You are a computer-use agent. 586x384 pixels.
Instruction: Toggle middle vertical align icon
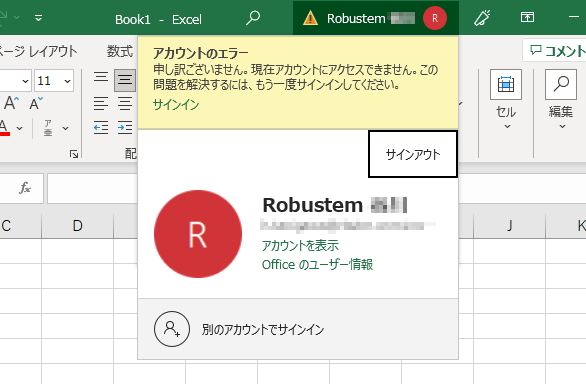coord(124,80)
